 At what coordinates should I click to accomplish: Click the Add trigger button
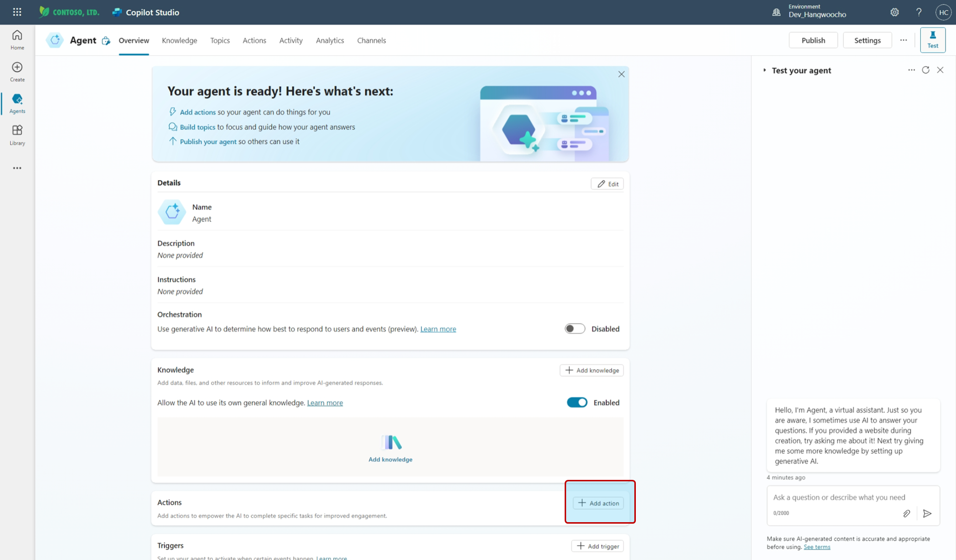(x=598, y=546)
